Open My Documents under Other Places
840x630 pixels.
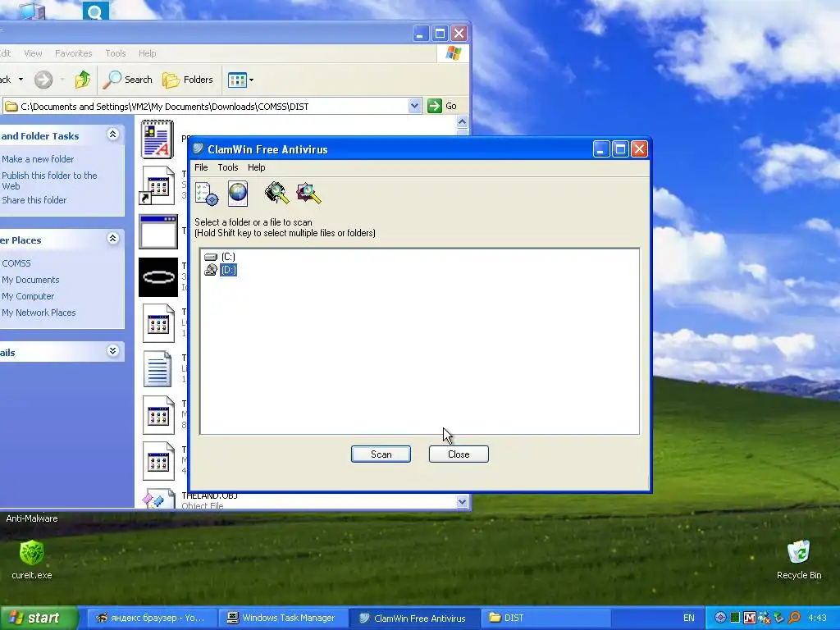[30, 280]
